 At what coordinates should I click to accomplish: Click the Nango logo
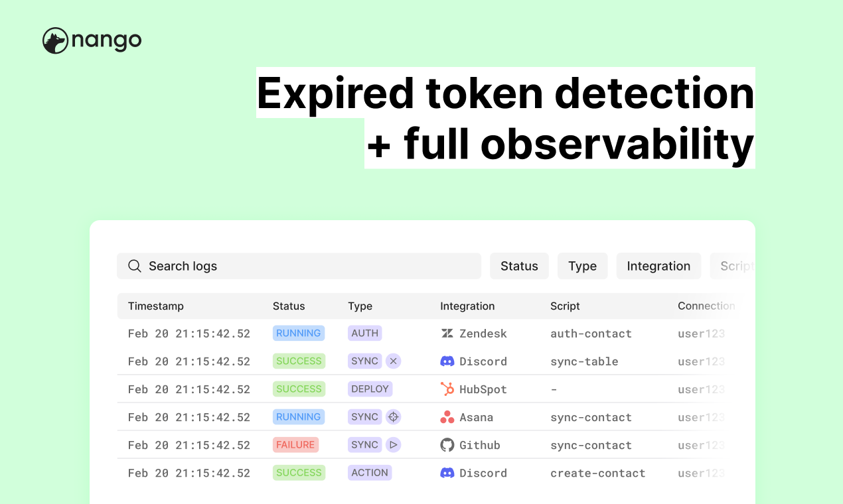(92, 41)
